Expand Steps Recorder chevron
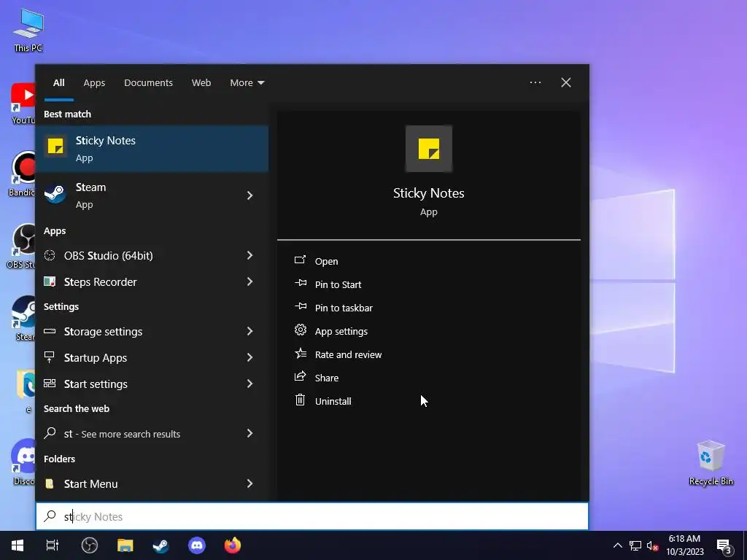 click(249, 282)
